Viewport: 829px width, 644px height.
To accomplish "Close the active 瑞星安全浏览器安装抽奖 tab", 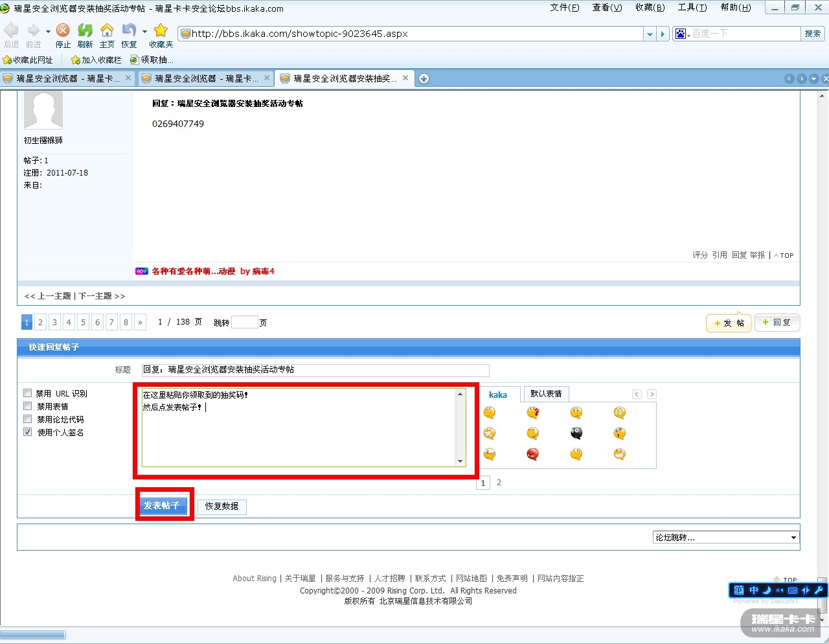I will pyautogui.click(x=405, y=78).
